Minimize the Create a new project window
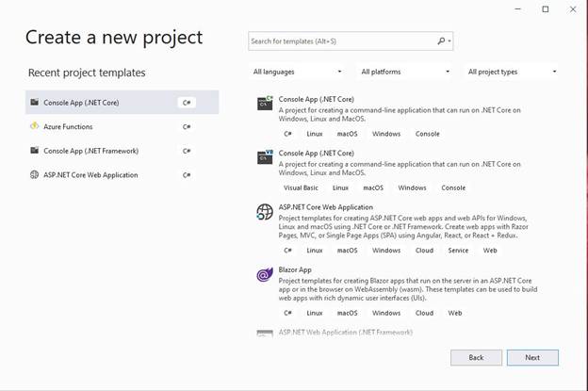The width and height of the screenshot is (588, 391). 518,9
